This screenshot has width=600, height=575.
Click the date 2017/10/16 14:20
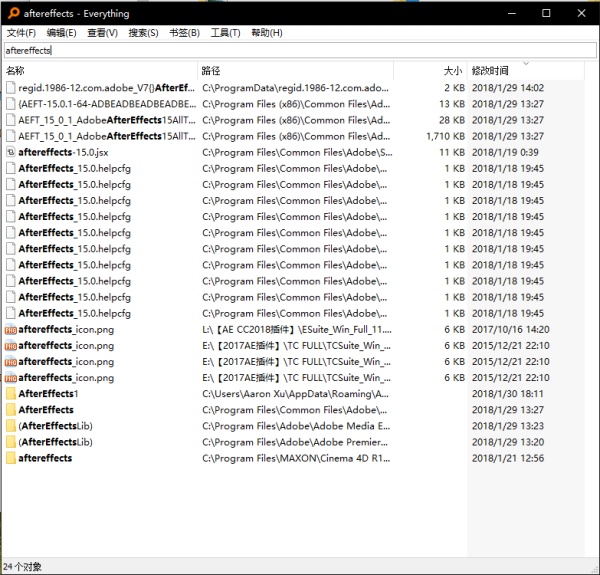(510, 329)
